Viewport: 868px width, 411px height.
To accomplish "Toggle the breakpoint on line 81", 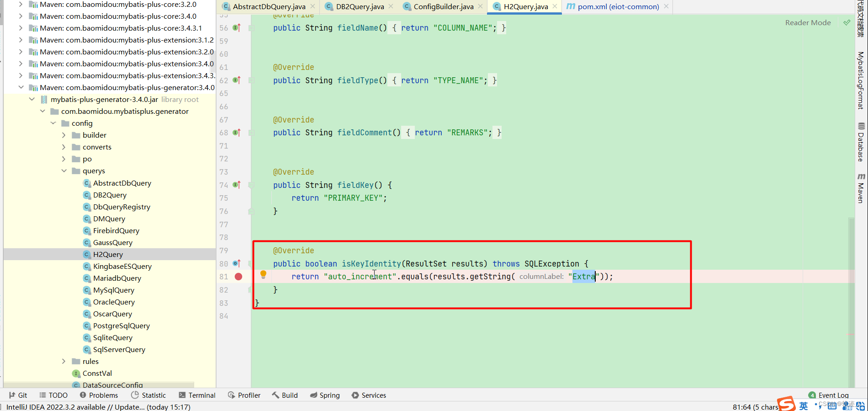I will coord(238,277).
